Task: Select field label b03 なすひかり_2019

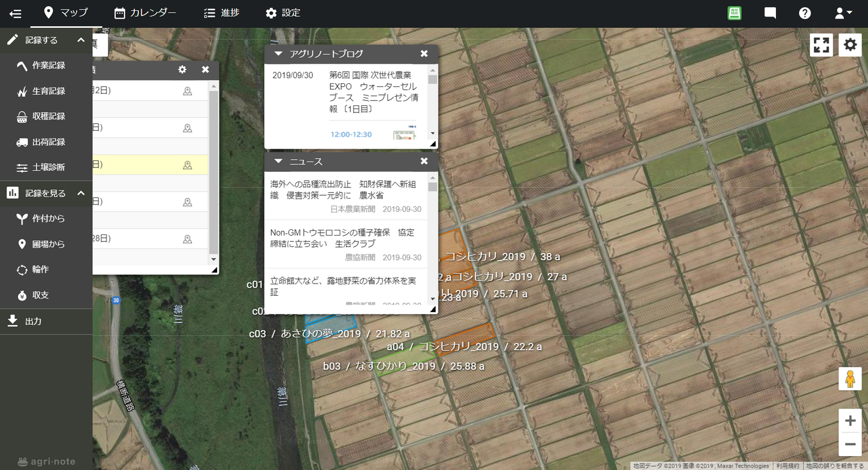Action: pyautogui.click(x=404, y=366)
